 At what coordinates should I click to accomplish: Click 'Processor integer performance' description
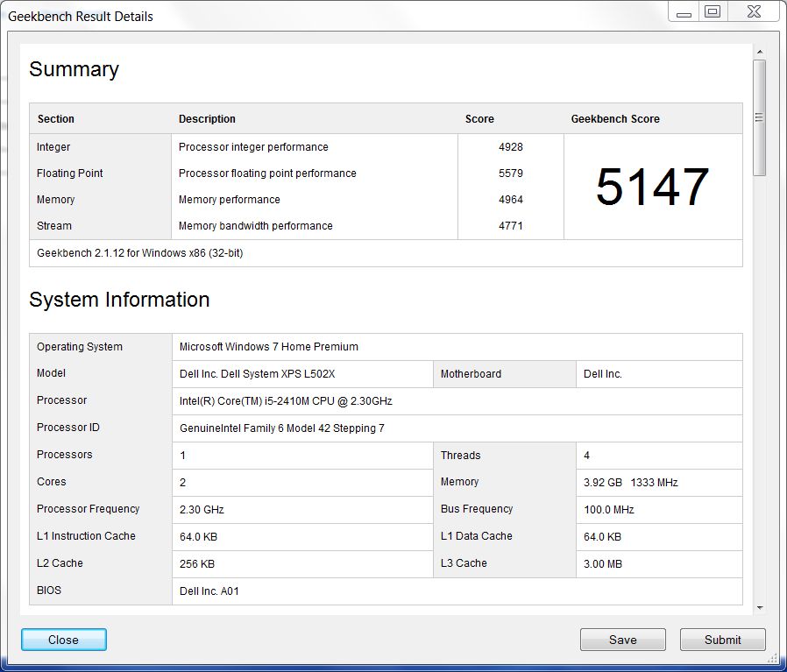pos(253,147)
